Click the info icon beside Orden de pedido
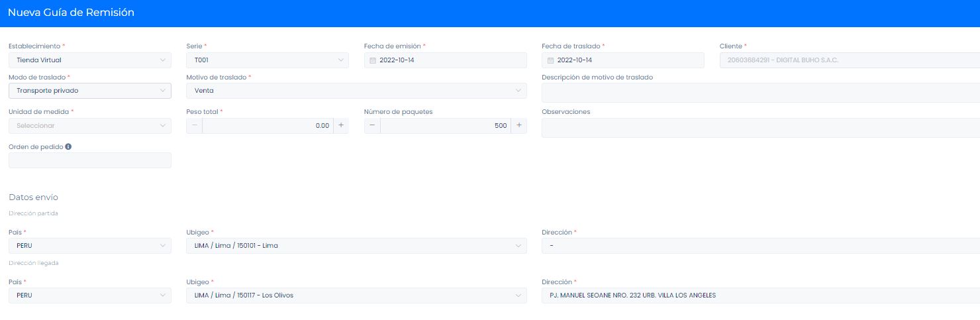The height and width of the screenshot is (320, 980). click(68, 147)
